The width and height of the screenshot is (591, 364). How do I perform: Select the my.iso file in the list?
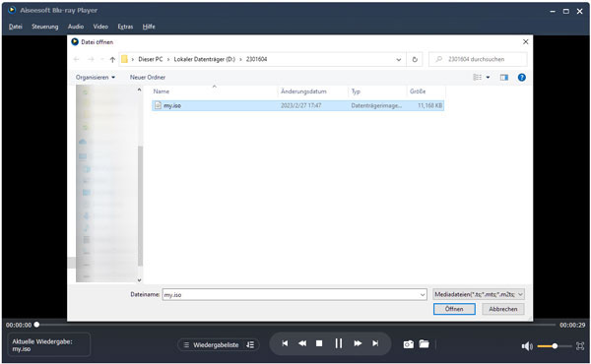297,105
